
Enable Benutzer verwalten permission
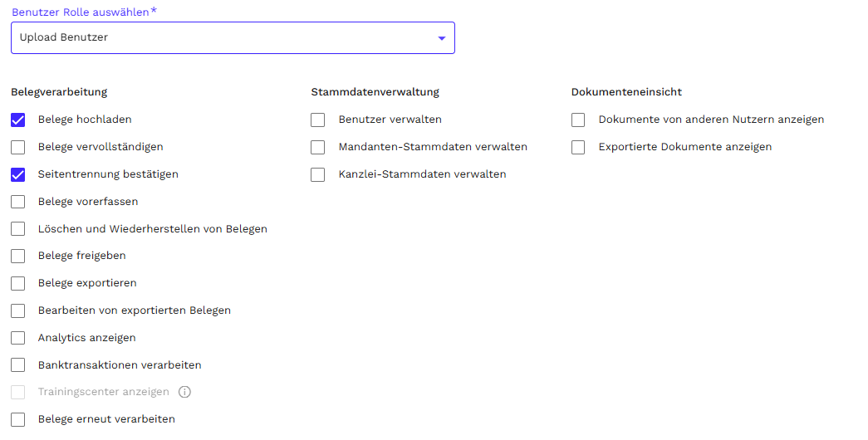click(x=318, y=120)
